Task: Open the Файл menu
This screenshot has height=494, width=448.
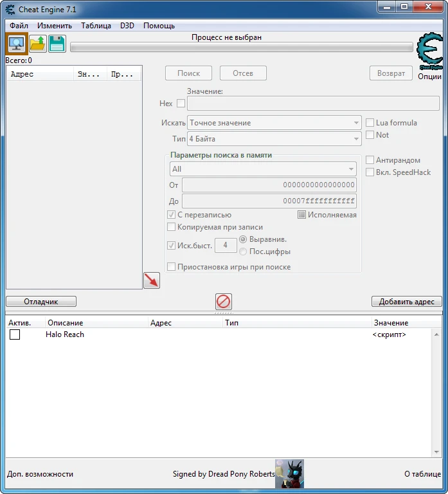Action: point(19,26)
